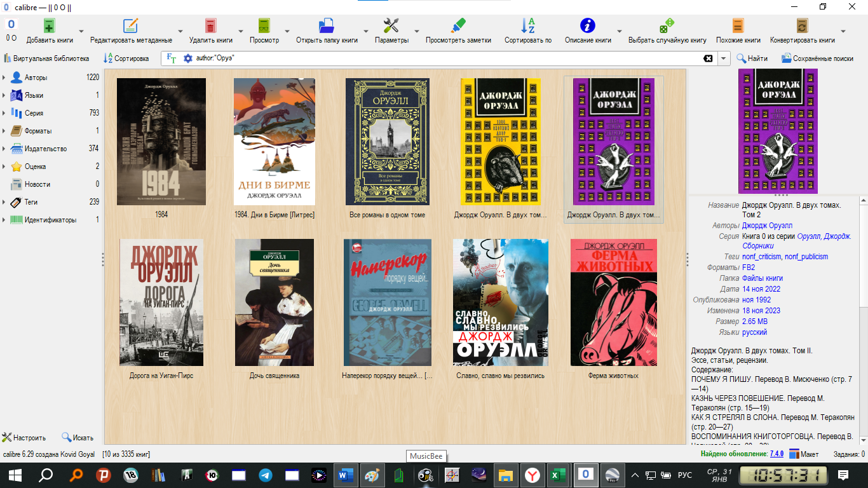Click the Просмотреть заметки highlighter icon
This screenshot has width=868, height=488.
point(458,25)
